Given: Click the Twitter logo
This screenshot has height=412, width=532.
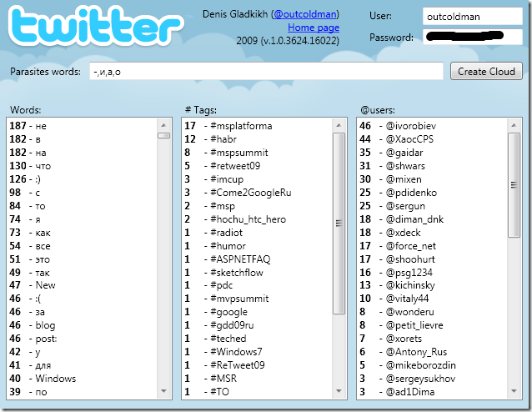Looking at the screenshot, I should click(96, 28).
